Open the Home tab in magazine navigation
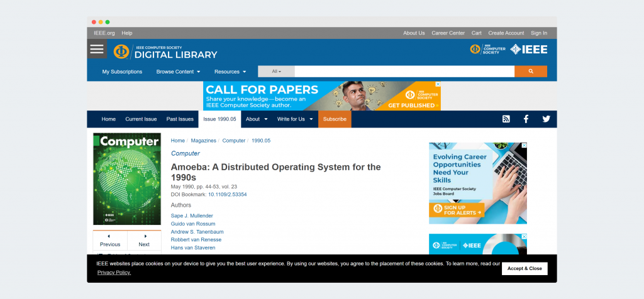 [108, 119]
